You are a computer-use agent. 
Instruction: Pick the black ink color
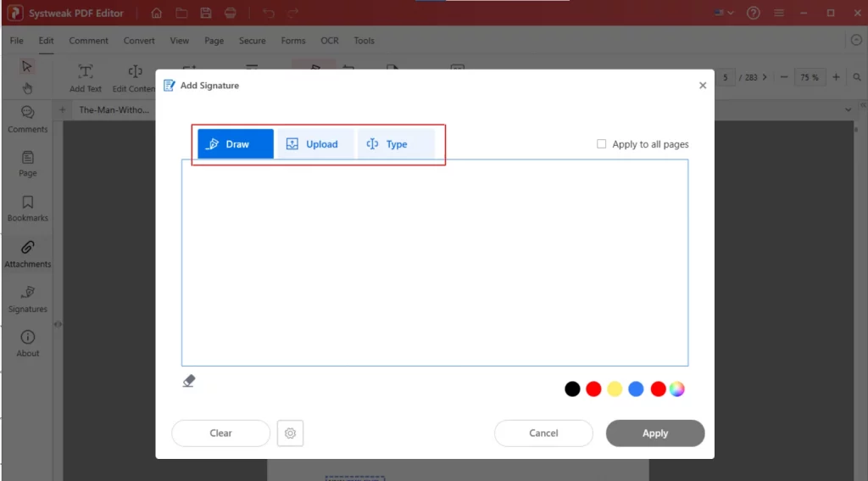point(573,389)
